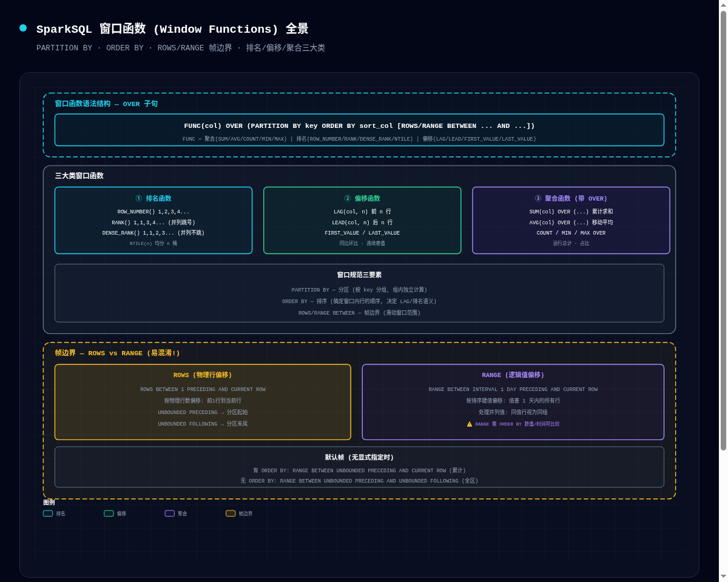Click the title 'SparkSQL 窗口函数 (Window Functions) 全景'
Screen dimensions: 728x582
click(172, 29)
